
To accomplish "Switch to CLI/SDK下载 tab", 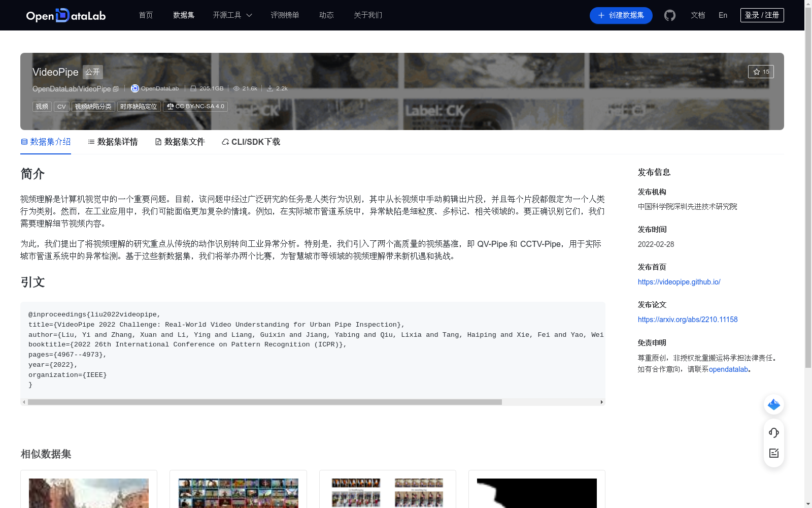I will (x=251, y=142).
